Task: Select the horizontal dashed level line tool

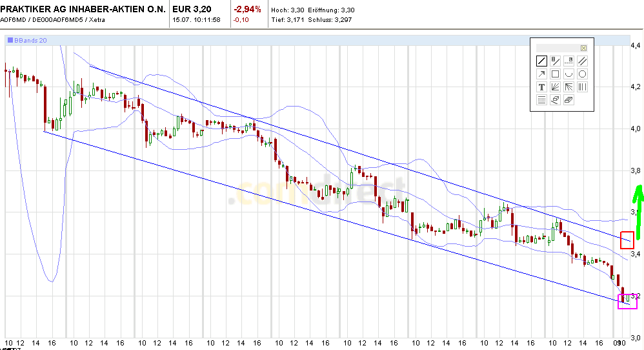Action: tap(569, 61)
